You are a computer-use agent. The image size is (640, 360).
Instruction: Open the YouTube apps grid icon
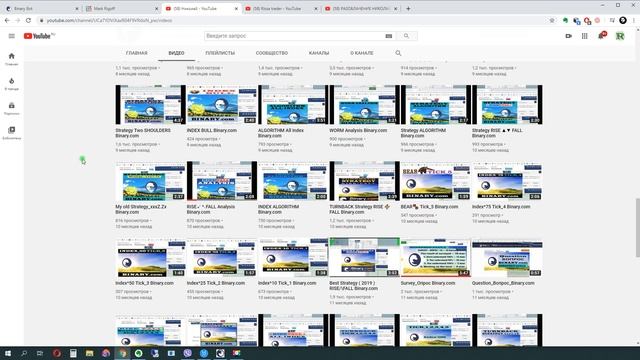click(584, 36)
